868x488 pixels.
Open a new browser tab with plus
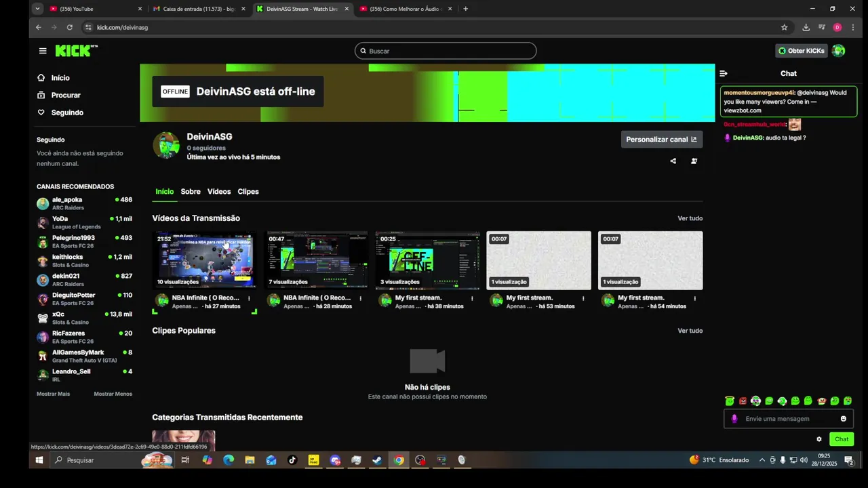tap(465, 9)
